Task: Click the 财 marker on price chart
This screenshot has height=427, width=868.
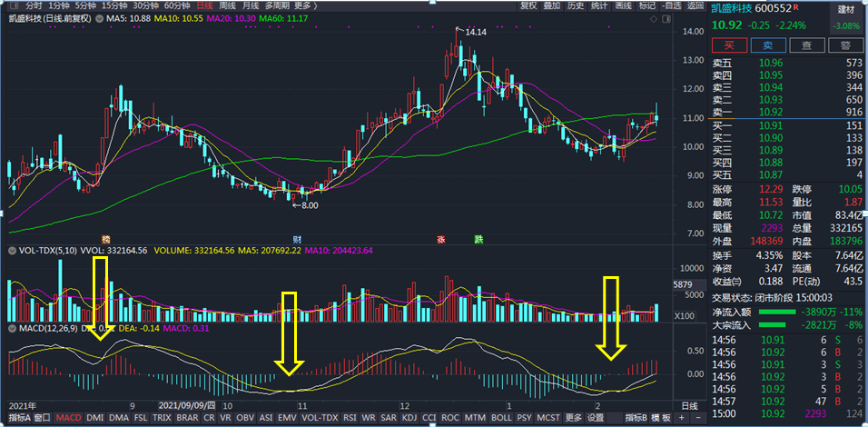Action: click(297, 240)
